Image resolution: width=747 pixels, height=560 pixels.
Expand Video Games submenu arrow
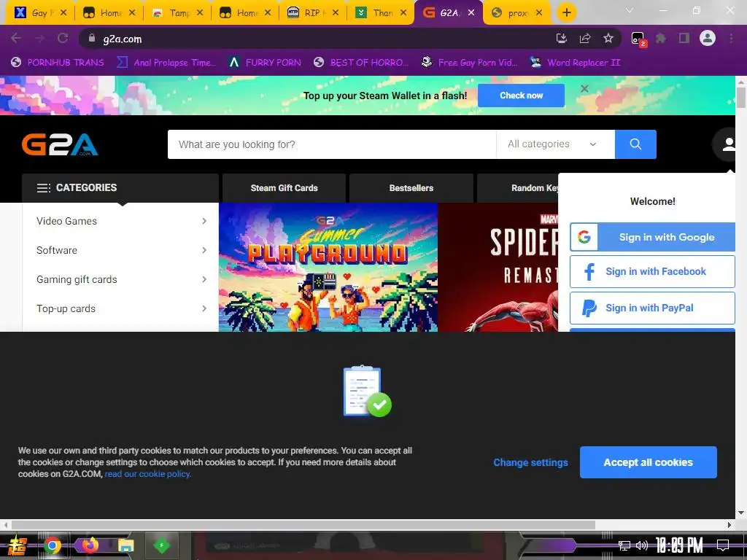tap(204, 221)
